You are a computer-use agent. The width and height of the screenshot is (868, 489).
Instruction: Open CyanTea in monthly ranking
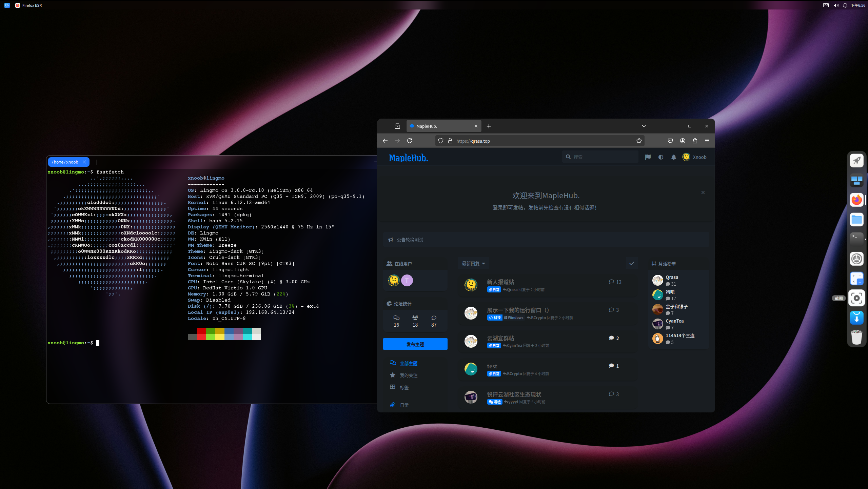[674, 321]
